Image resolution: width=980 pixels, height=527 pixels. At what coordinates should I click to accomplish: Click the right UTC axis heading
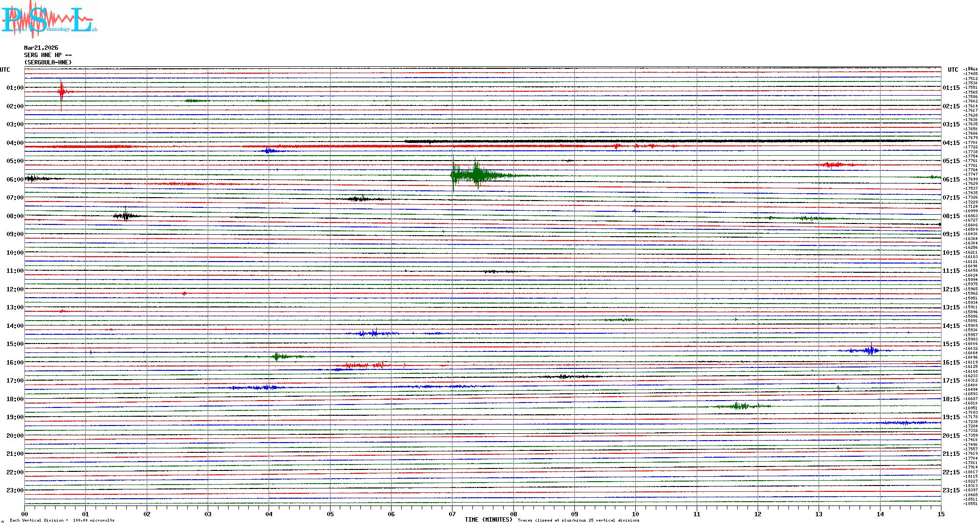coord(953,70)
